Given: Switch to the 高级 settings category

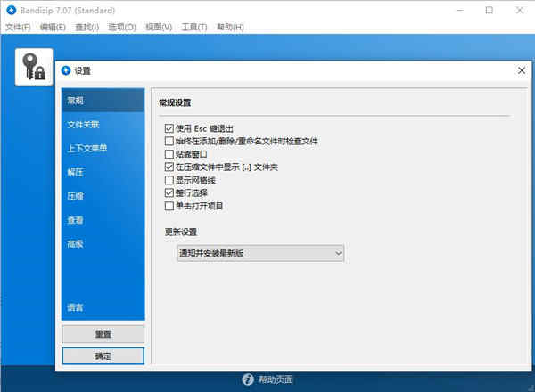Looking at the screenshot, I should click(103, 244).
